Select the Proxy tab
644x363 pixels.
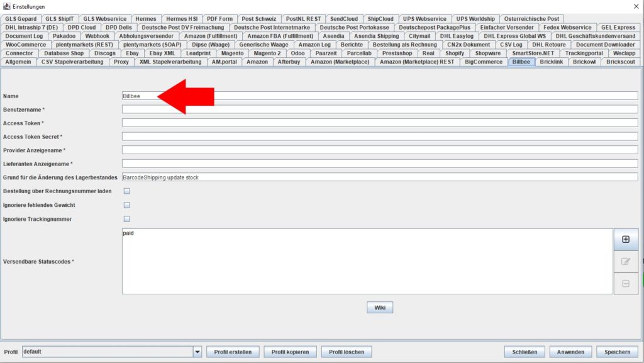click(121, 62)
